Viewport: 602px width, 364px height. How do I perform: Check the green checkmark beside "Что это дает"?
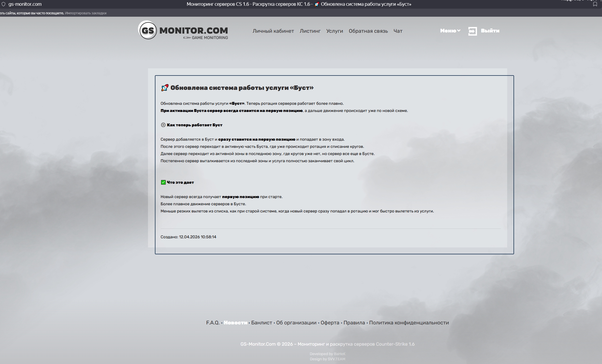point(163,182)
